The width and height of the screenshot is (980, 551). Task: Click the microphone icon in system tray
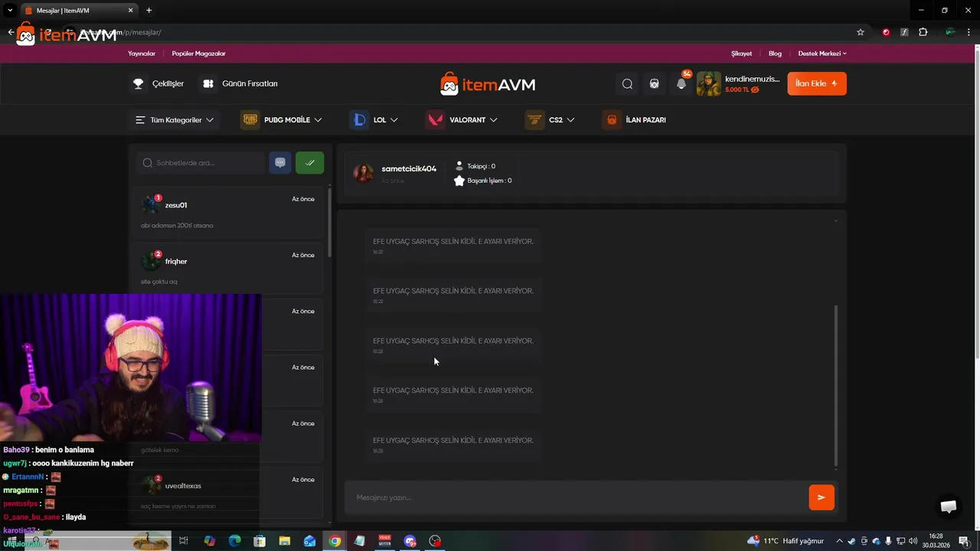tap(889, 541)
